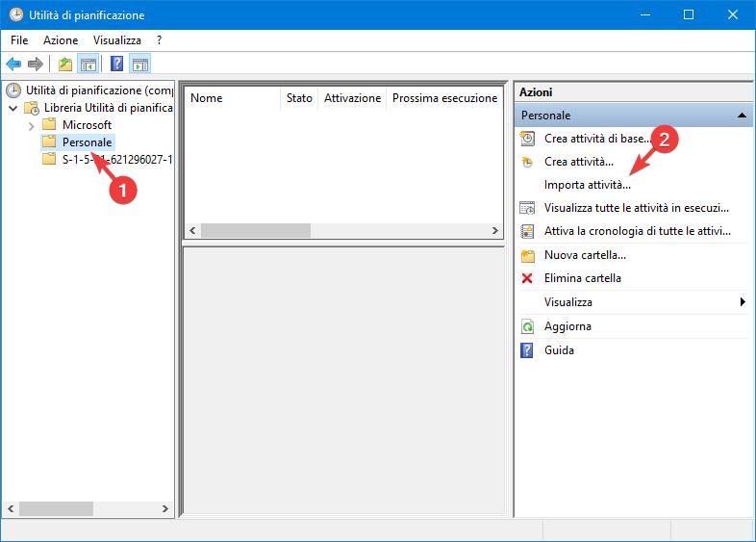Toggle the console tree pane toolbar icon
This screenshot has width=756, height=542.
[x=88, y=64]
